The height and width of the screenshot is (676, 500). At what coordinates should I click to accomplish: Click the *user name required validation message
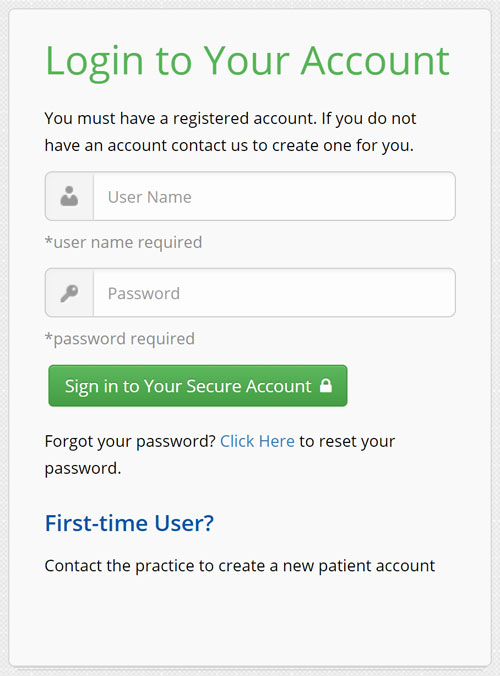[123, 242]
